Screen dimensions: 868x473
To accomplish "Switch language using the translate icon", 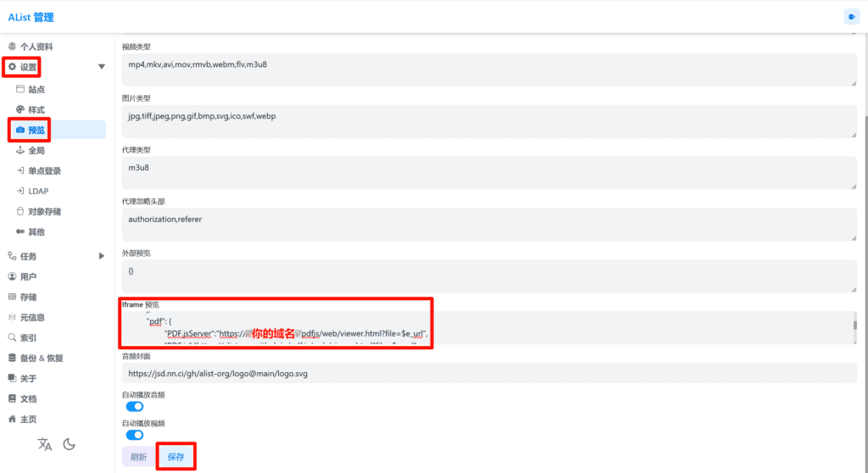I will coord(45,444).
